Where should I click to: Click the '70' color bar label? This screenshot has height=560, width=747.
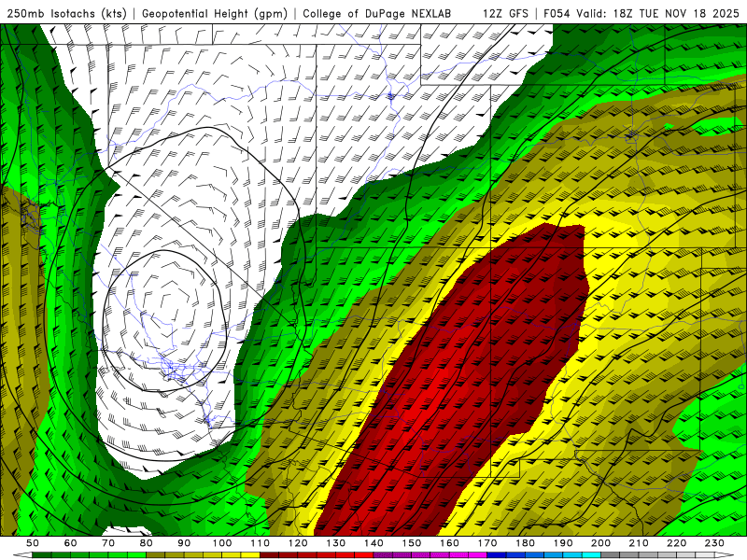(108, 543)
